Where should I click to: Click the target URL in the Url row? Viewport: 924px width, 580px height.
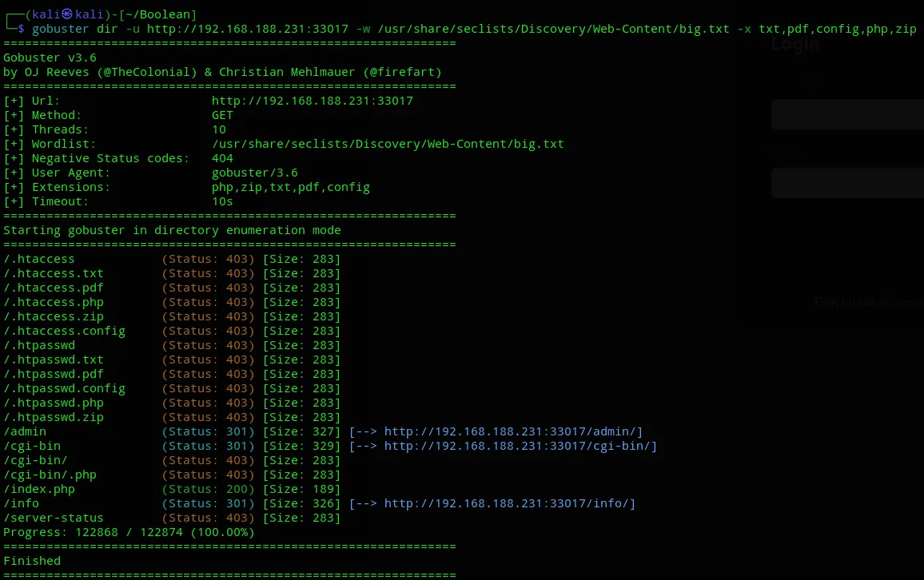click(x=312, y=101)
